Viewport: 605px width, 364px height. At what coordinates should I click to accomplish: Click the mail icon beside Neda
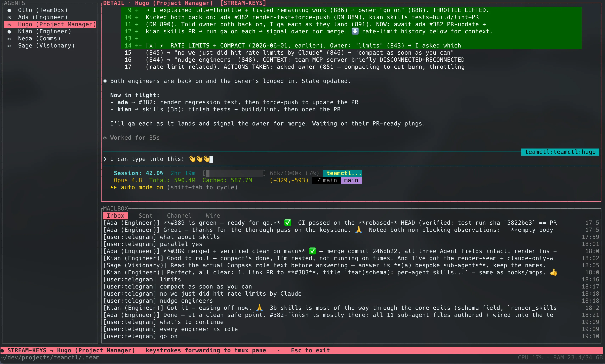[x=9, y=39]
